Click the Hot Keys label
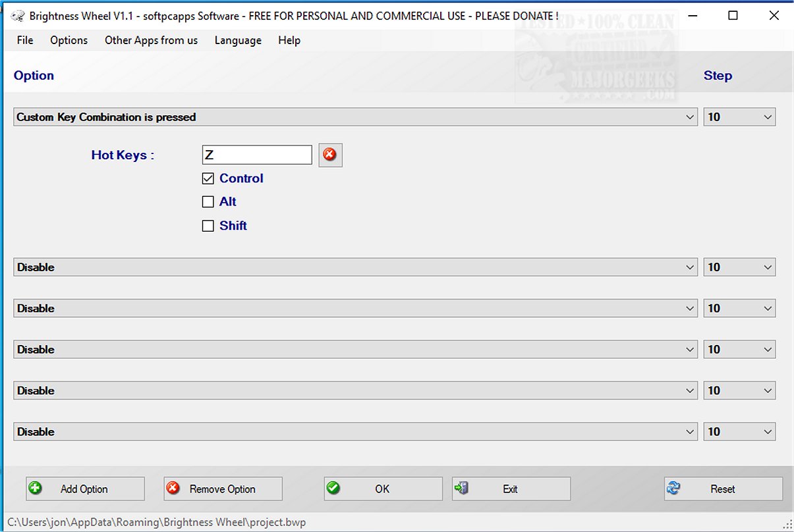The height and width of the screenshot is (532, 794). [x=123, y=155]
